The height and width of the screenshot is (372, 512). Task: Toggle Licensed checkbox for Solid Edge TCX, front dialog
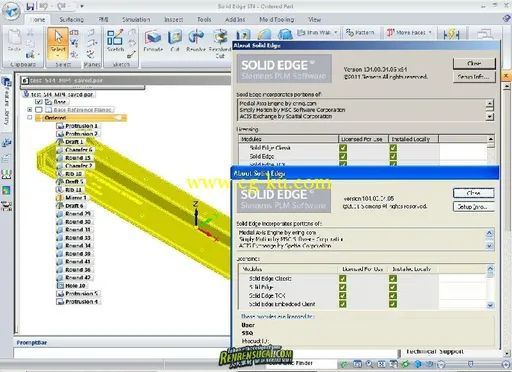pyautogui.click(x=343, y=295)
